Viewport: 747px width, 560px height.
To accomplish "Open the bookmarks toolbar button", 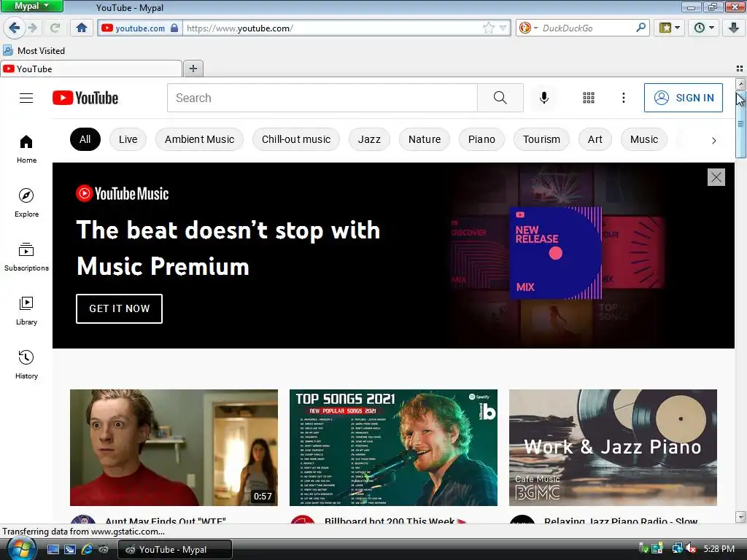I will [670, 28].
